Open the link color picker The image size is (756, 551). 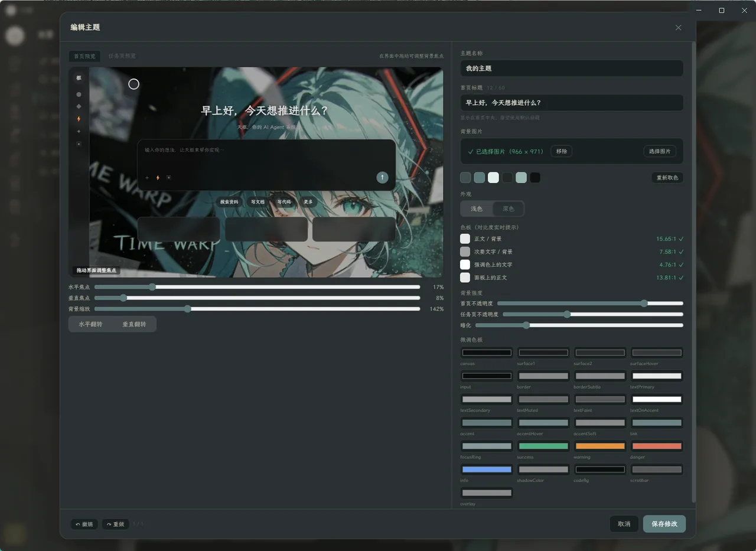coord(657,423)
